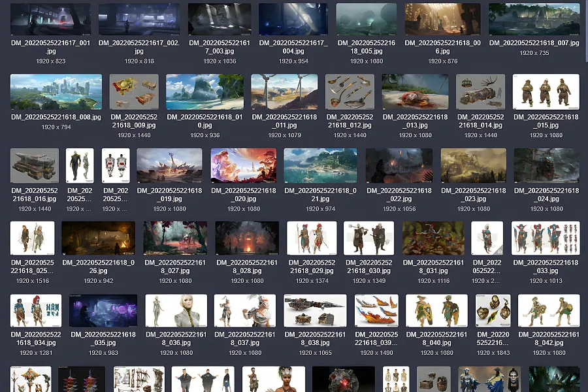
Task: Select file name DM_20220525221618_013.jpg
Action: (x=415, y=121)
